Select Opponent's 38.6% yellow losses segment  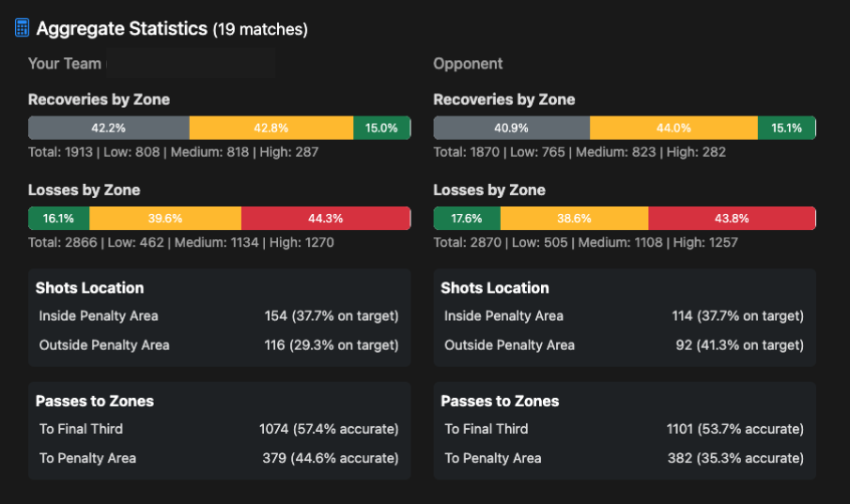click(574, 219)
